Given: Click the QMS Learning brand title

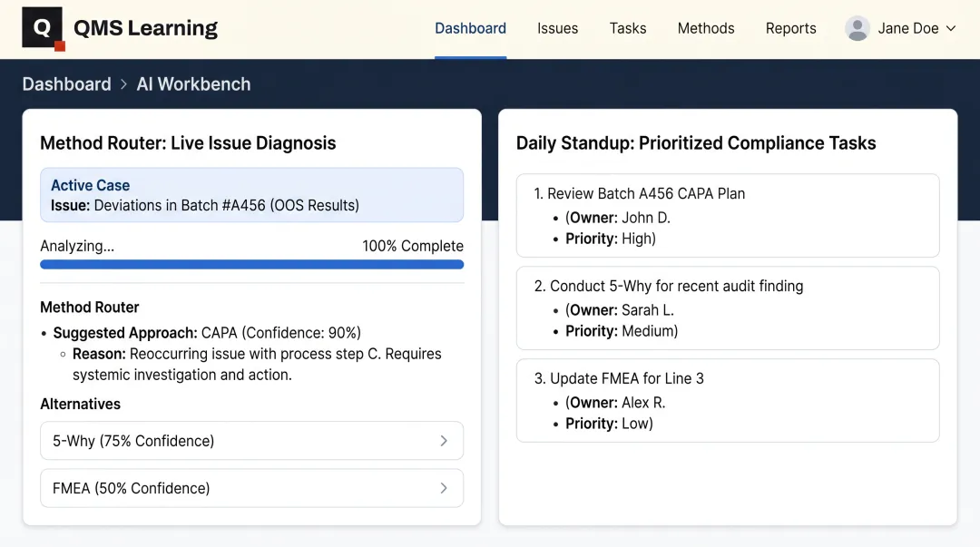Looking at the screenshot, I should point(145,28).
